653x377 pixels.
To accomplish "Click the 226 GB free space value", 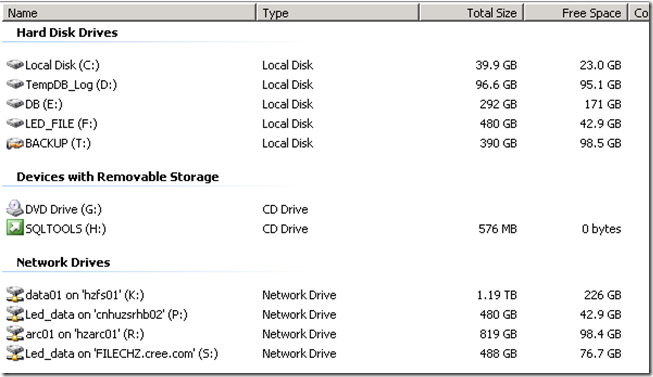I will 603,295.
